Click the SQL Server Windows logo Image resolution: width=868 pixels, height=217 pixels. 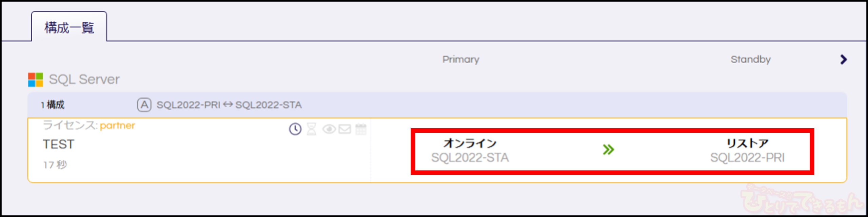pyautogui.click(x=36, y=80)
